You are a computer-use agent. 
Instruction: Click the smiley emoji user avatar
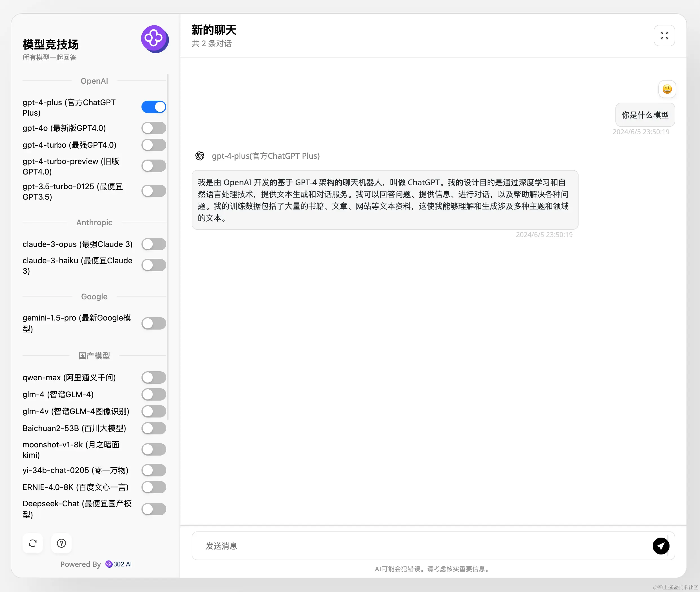pyautogui.click(x=667, y=89)
